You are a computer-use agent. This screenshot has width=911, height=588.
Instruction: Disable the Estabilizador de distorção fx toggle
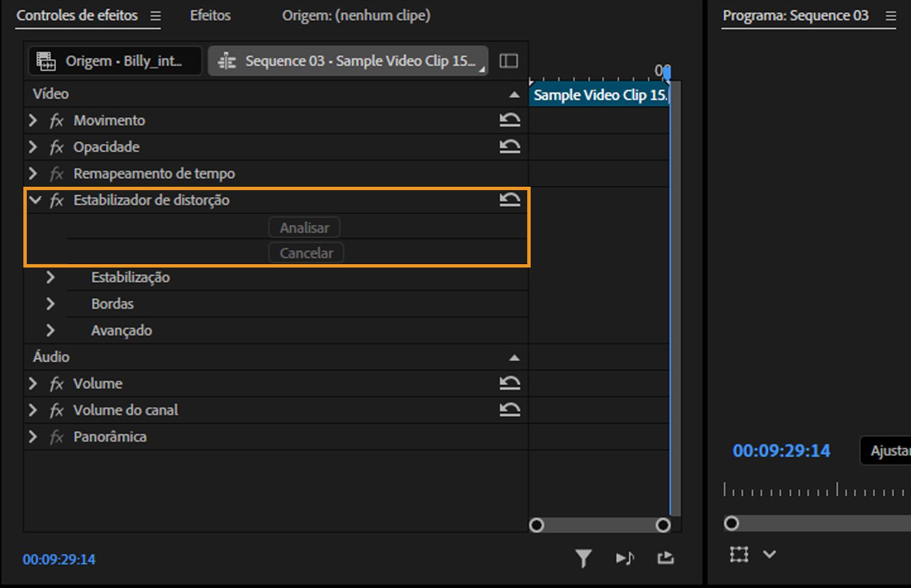56,200
